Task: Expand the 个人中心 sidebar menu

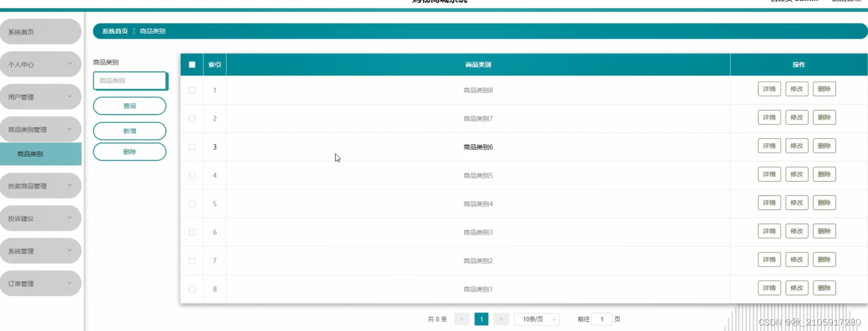Action: (x=41, y=65)
